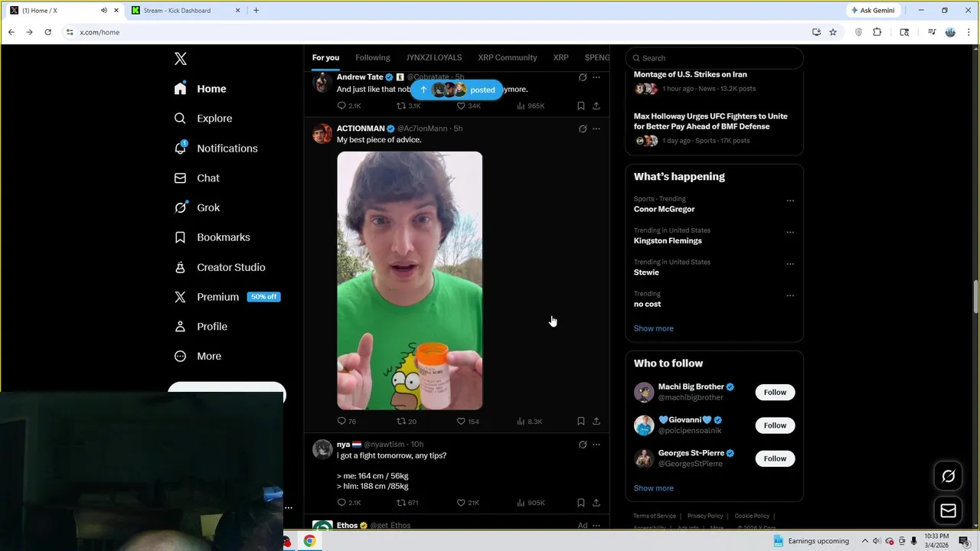Mute tab audio on X tab
The image size is (980, 551).
point(104,11)
